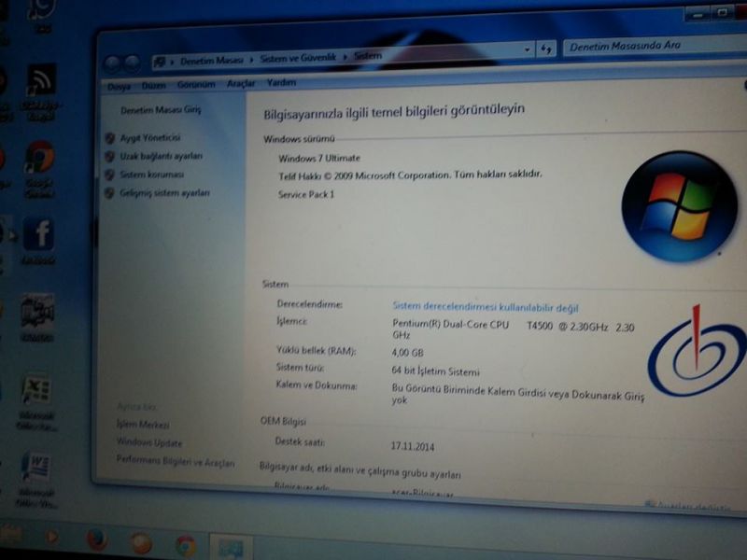Click desktop shortcut icon above Excel shortcut
Screen dimensions: 747x560
37,311
